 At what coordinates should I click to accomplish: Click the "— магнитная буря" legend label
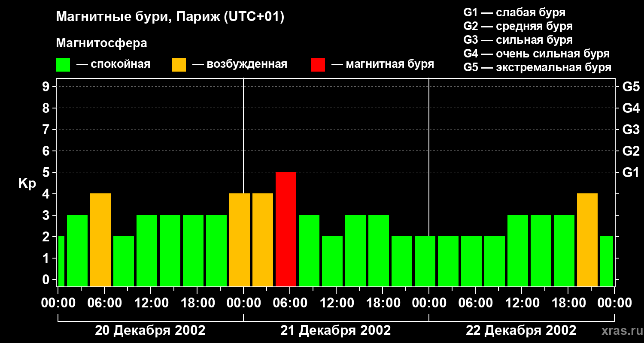click(x=383, y=64)
